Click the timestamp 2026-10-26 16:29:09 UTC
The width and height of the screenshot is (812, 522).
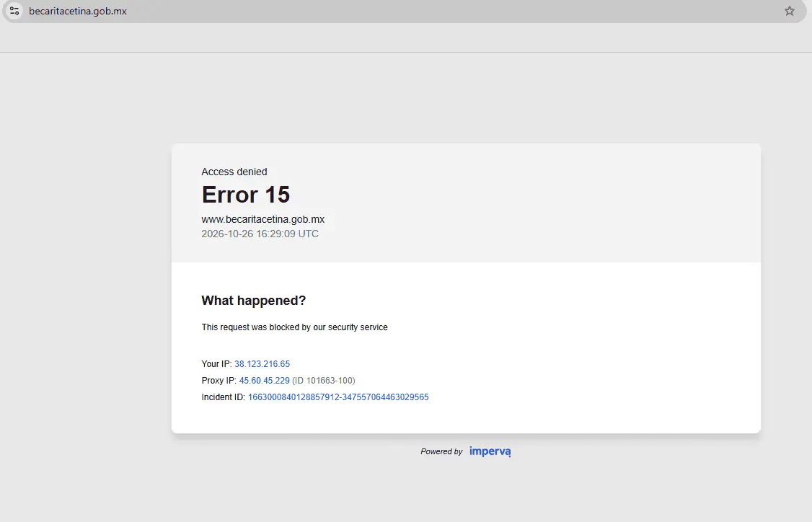pyautogui.click(x=260, y=234)
